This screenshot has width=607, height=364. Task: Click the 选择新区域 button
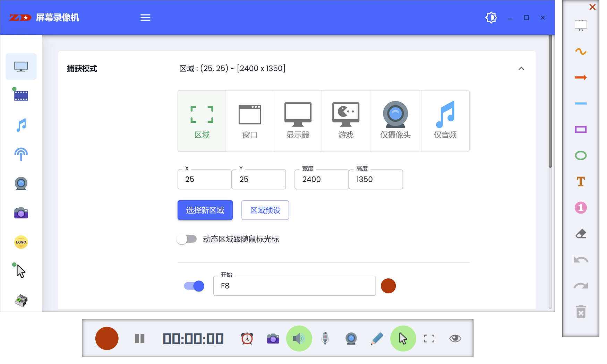205,210
